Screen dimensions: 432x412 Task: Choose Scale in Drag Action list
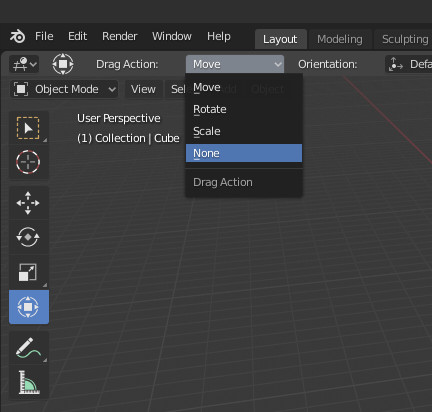point(244,131)
